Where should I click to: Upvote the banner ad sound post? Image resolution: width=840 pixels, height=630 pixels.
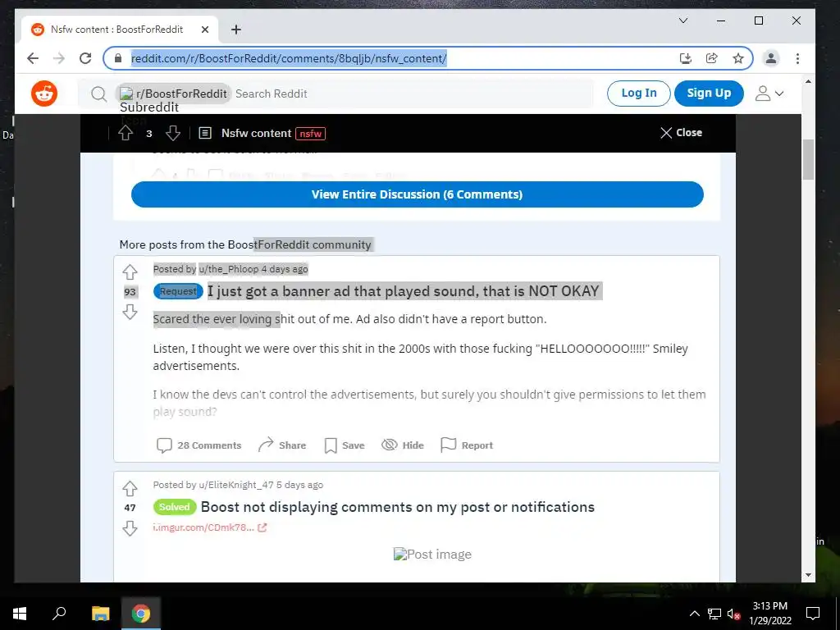click(x=130, y=272)
